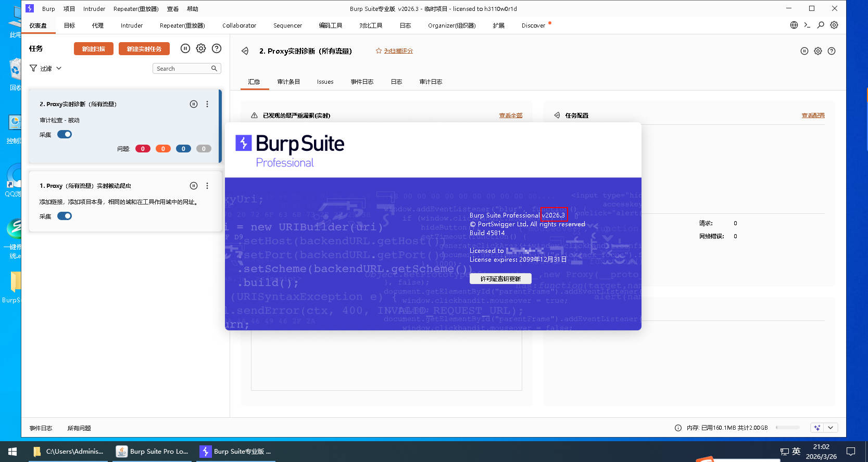Open the Intruder tab in main tab bar
Image resolution: width=868 pixels, height=462 pixels.
(132, 25)
